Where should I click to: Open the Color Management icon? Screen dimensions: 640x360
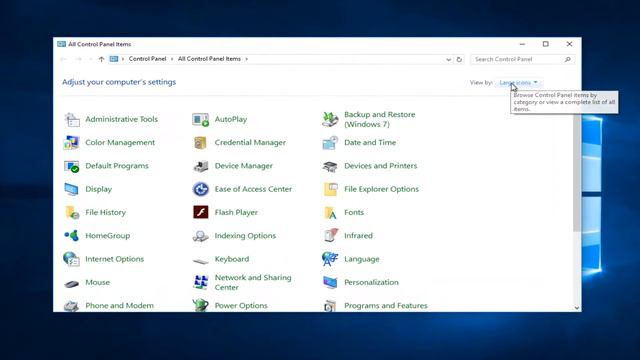coord(71,143)
